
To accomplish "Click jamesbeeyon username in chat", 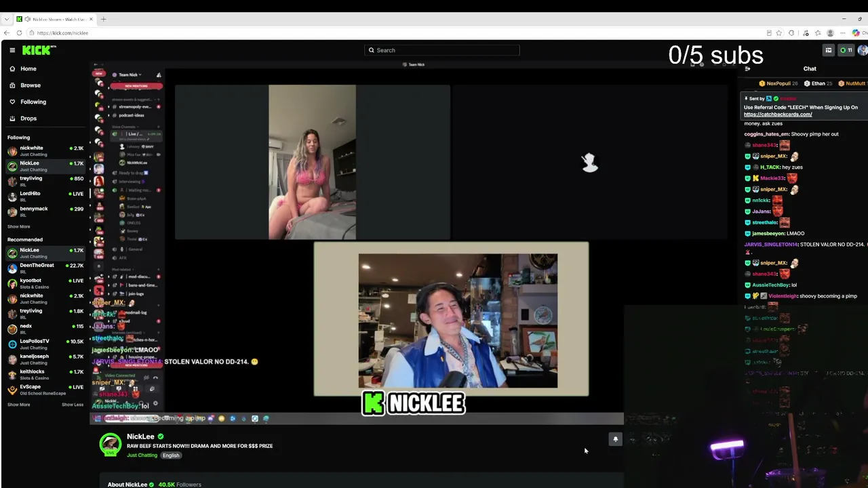I will click(768, 233).
